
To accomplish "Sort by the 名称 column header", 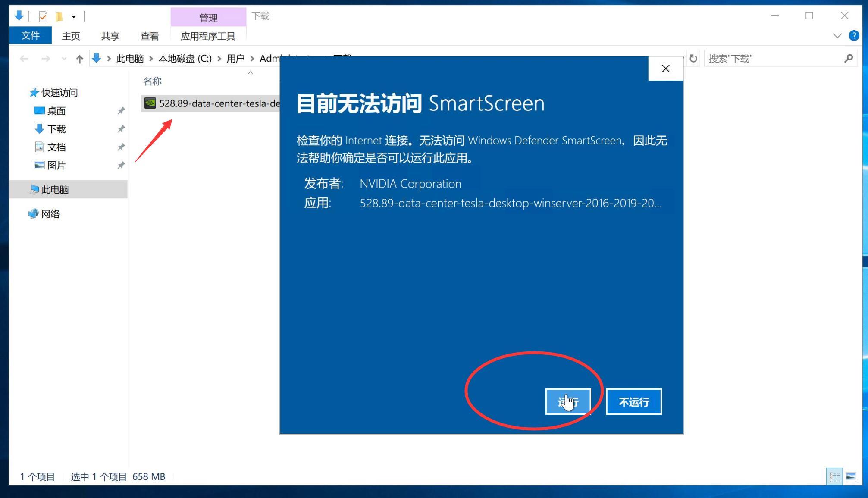I will (x=152, y=81).
